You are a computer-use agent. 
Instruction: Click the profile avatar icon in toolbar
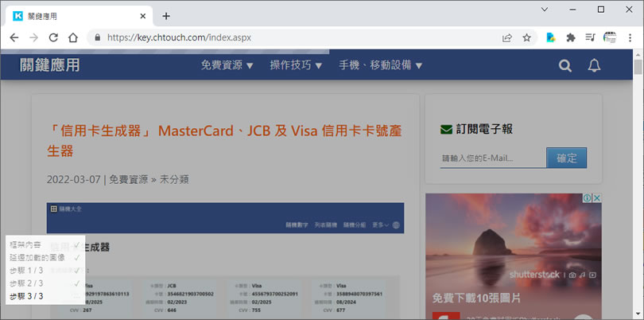point(610,37)
